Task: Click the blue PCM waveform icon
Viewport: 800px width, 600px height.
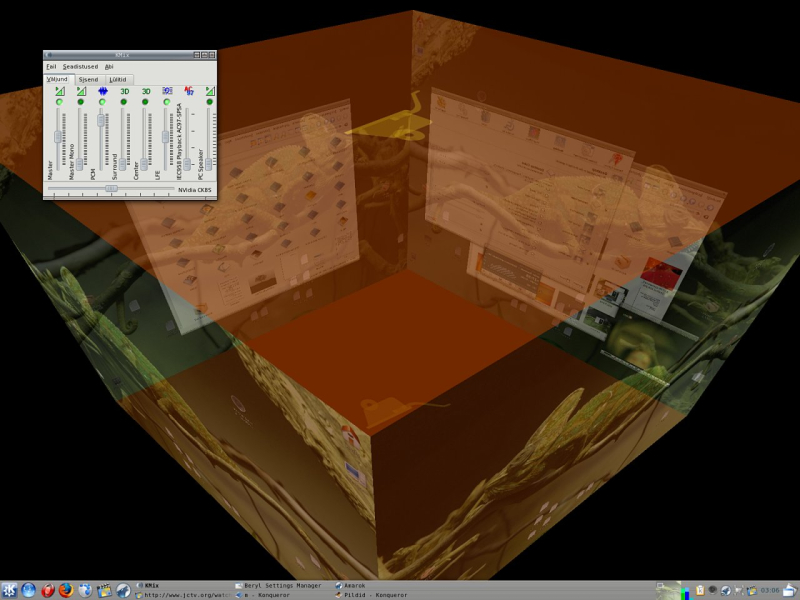Action: [103, 91]
